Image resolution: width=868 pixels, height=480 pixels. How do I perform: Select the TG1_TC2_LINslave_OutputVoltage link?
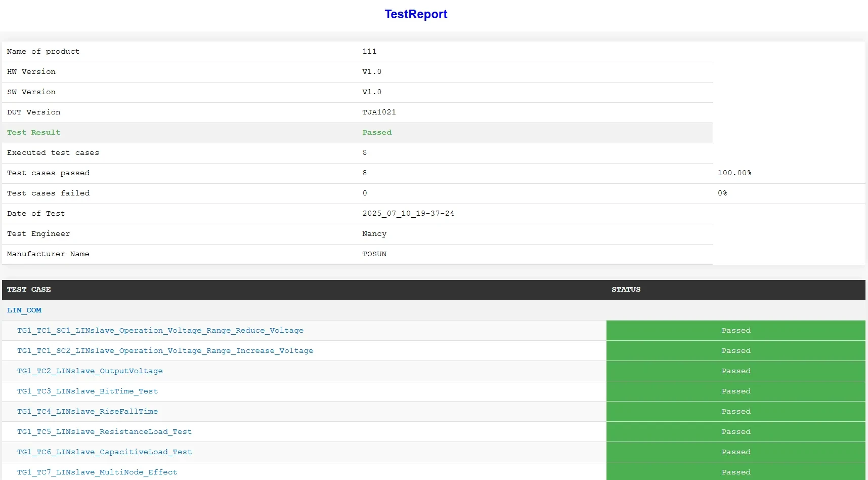(x=90, y=371)
